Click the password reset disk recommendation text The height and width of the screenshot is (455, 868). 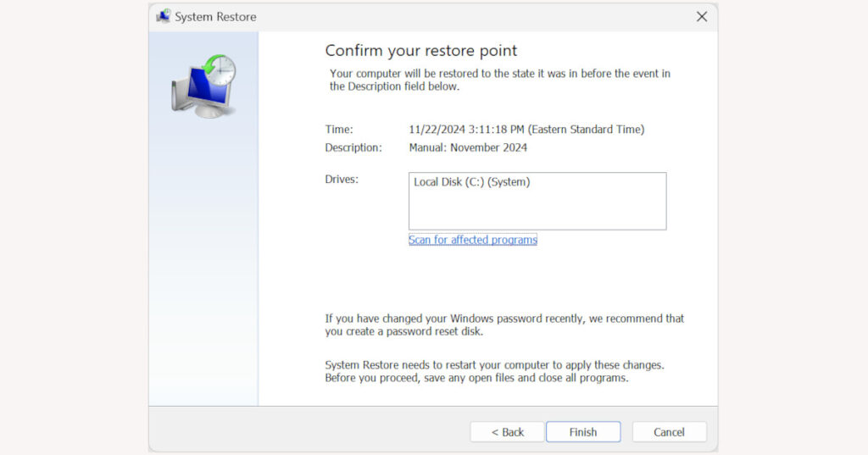[504, 325]
